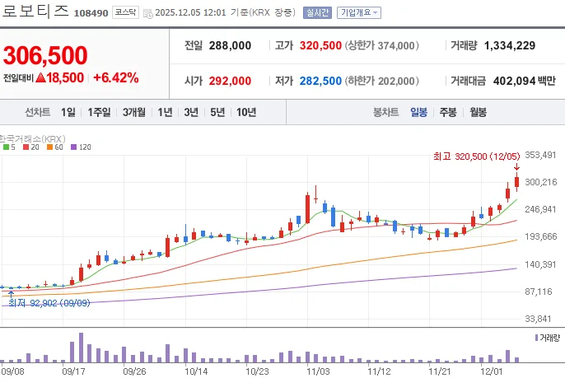565x392 pixels.
Task: Click the orange 60-day moving average swatch
Action: pyautogui.click(x=49, y=147)
